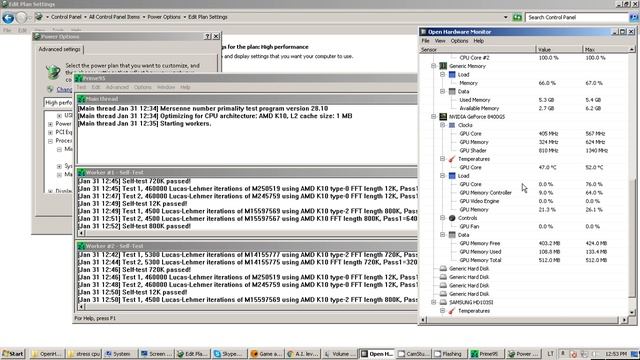This screenshot has height=360, width=640.
Task: Open the View menu in Open Hardware Monitor
Action: coord(440,41)
